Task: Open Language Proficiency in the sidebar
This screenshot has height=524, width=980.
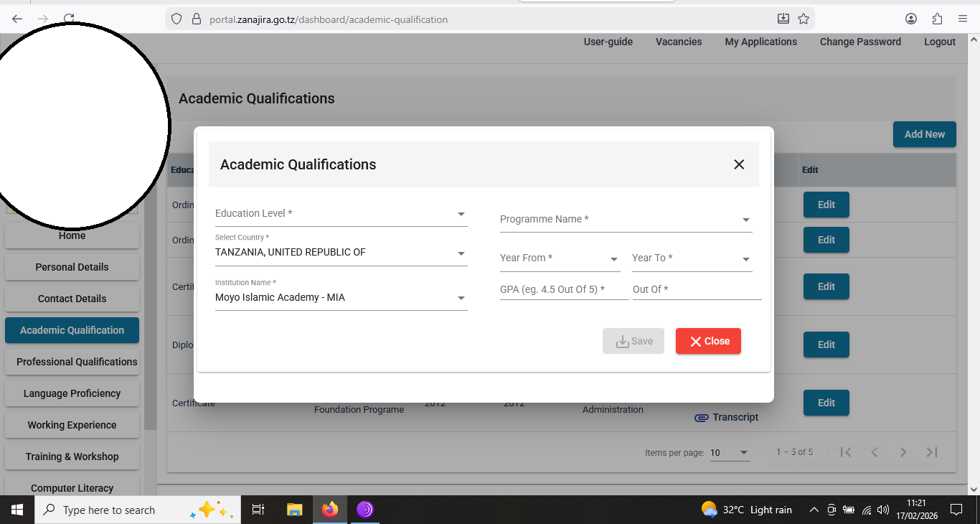Action: (72, 393)
